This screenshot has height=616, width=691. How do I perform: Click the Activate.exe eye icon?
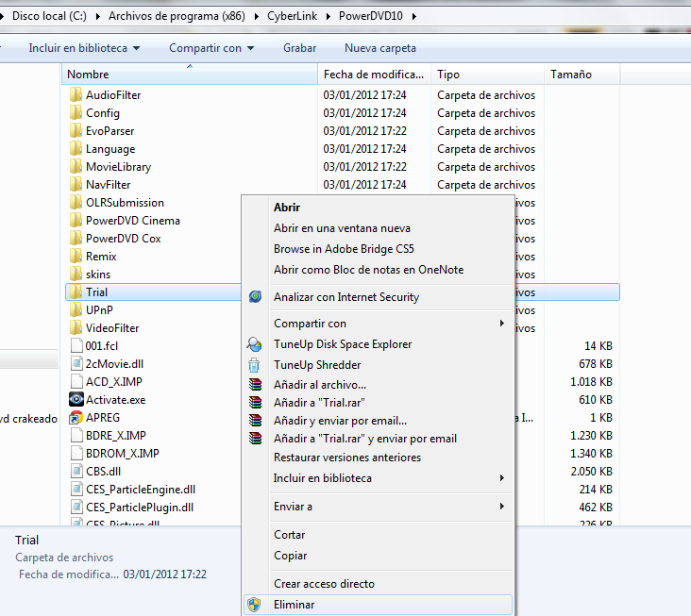(76, 399)
